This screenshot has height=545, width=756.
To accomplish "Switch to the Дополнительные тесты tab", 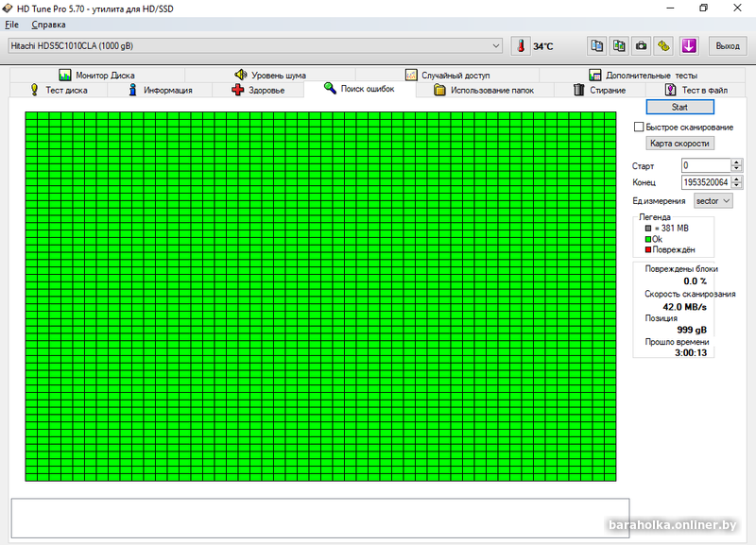I will pos(643,75).
